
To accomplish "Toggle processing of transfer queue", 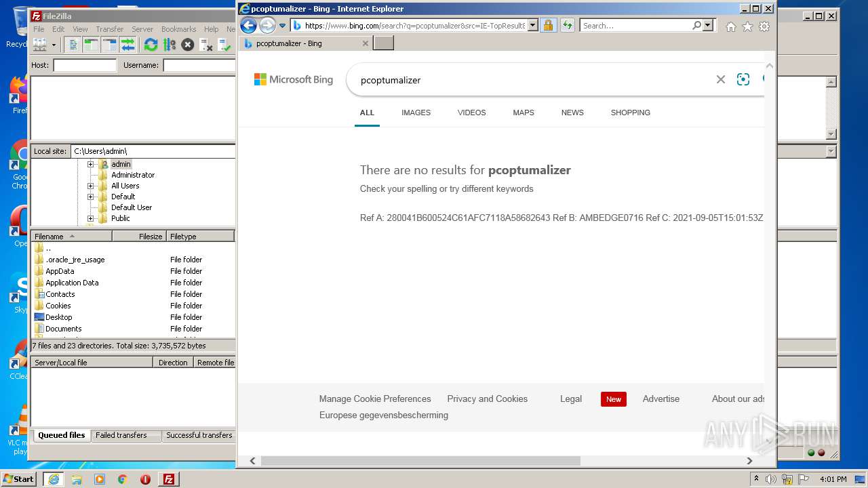I will click(169, 45).
